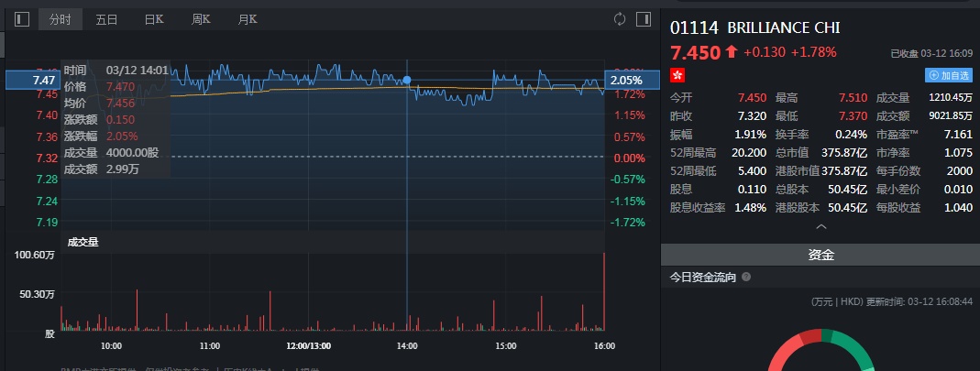The width and height of the screenshot is (980, 371).
Task: Click the 2.05% percentage axis label
Action: pyautogui.click(x=628, y=81)
